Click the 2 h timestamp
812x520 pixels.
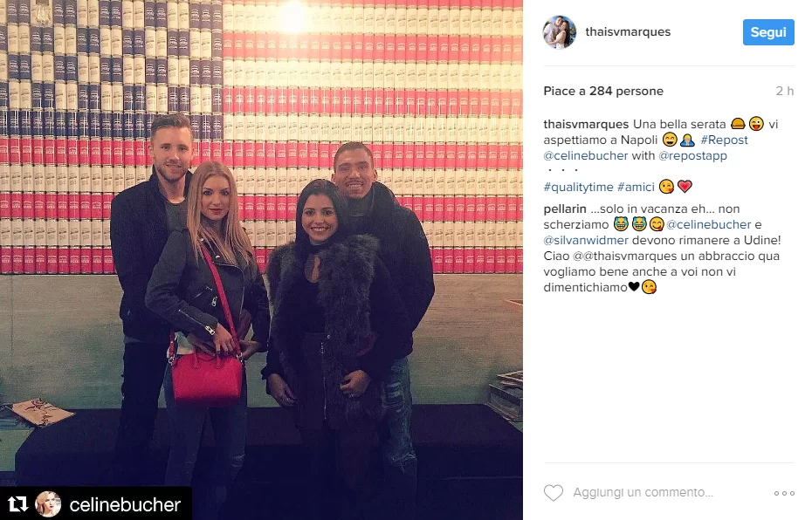click(785, 91)
